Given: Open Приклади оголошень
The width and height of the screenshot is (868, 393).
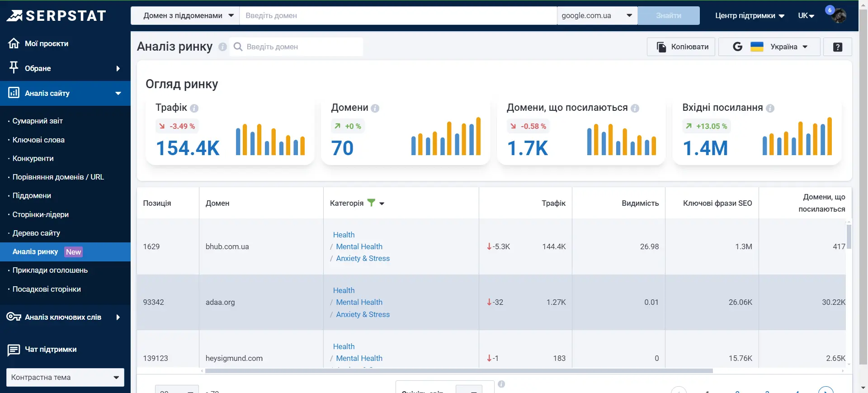Looking at the screenshot, I should click(x=50, y=270).
